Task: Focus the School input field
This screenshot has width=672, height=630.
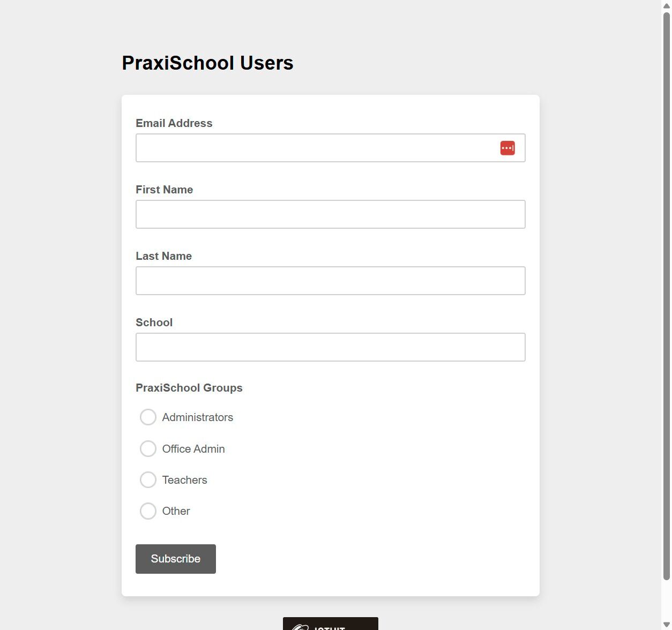Action: pos(330,347)
